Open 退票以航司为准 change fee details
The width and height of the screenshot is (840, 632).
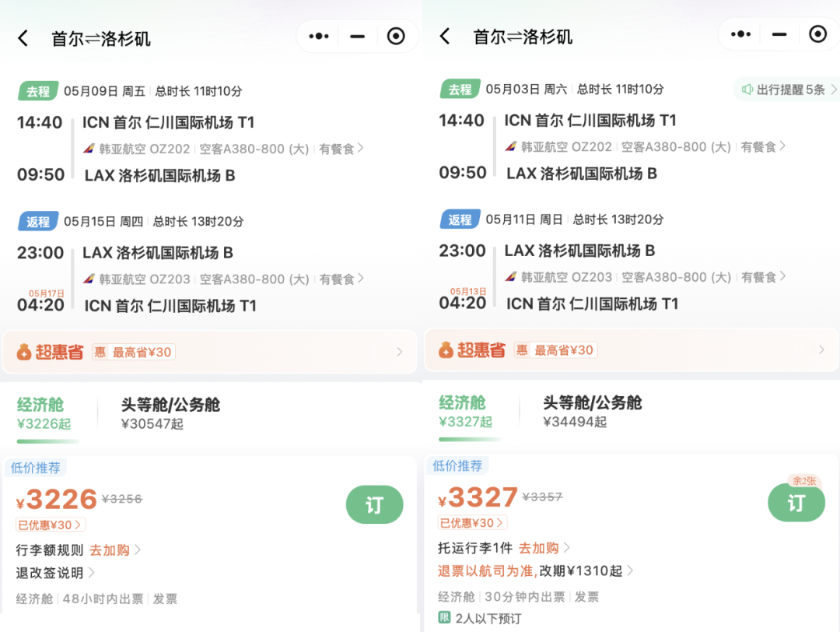(535, 571)
